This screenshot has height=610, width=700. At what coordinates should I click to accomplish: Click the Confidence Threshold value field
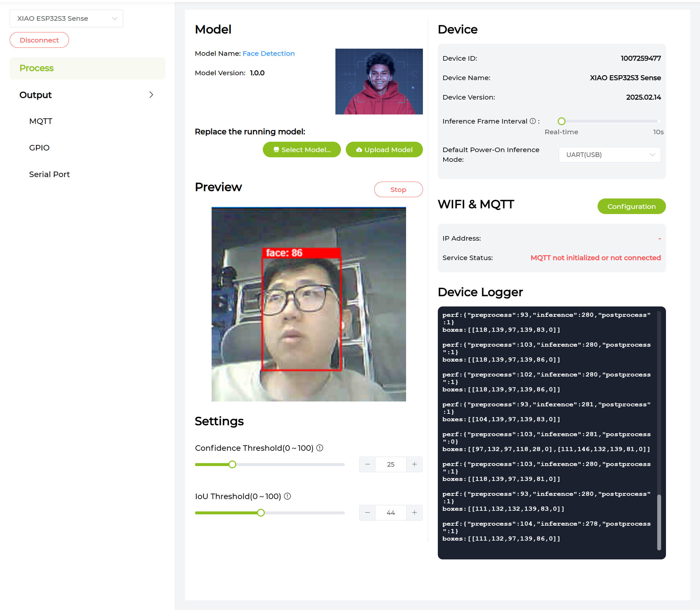391,464
